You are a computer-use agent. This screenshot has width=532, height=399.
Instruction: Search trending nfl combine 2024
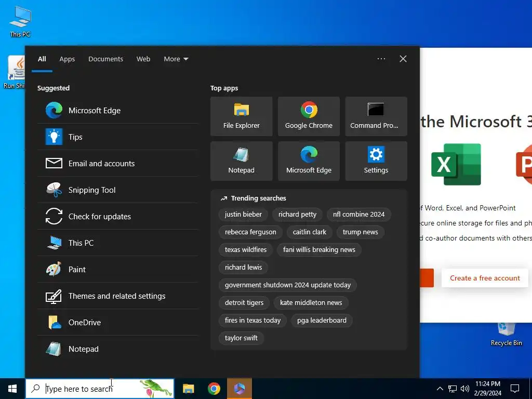click(x=358, y=215)
